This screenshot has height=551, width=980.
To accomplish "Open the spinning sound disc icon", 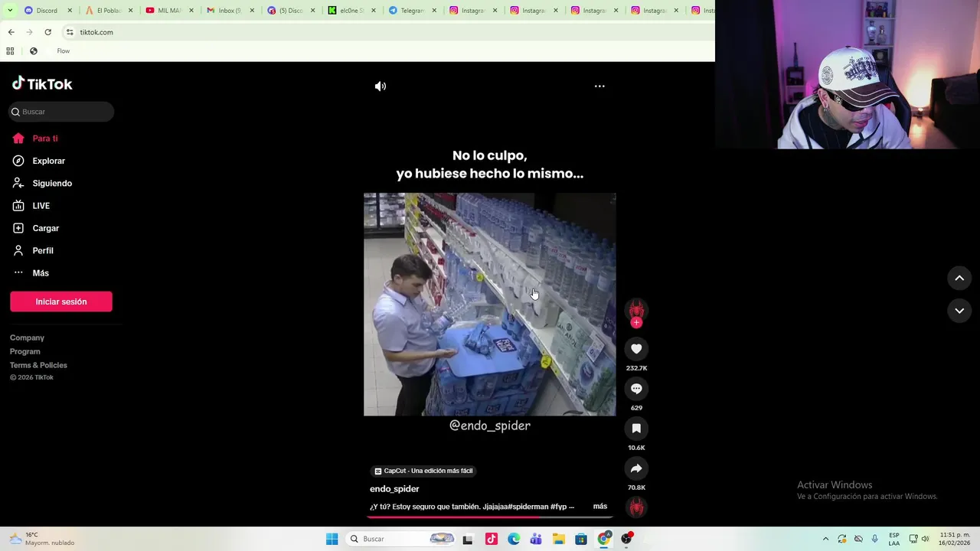I will [636, 507].
